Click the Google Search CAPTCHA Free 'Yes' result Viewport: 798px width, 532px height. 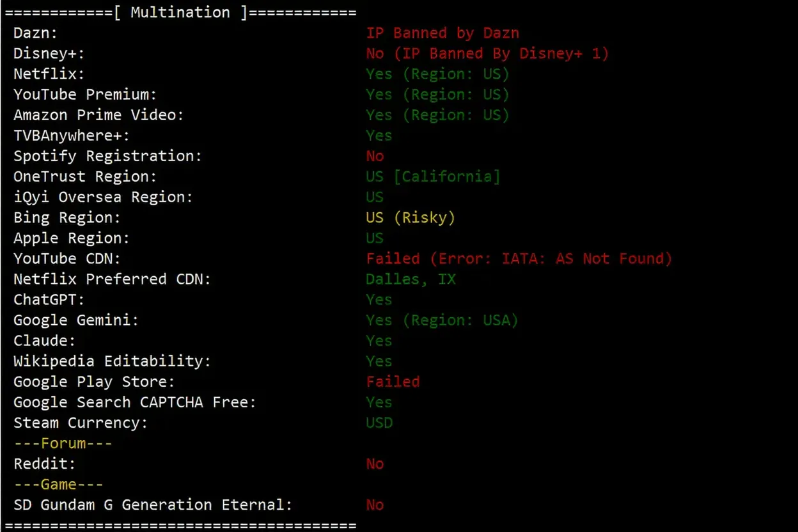(x=379, y=402)
